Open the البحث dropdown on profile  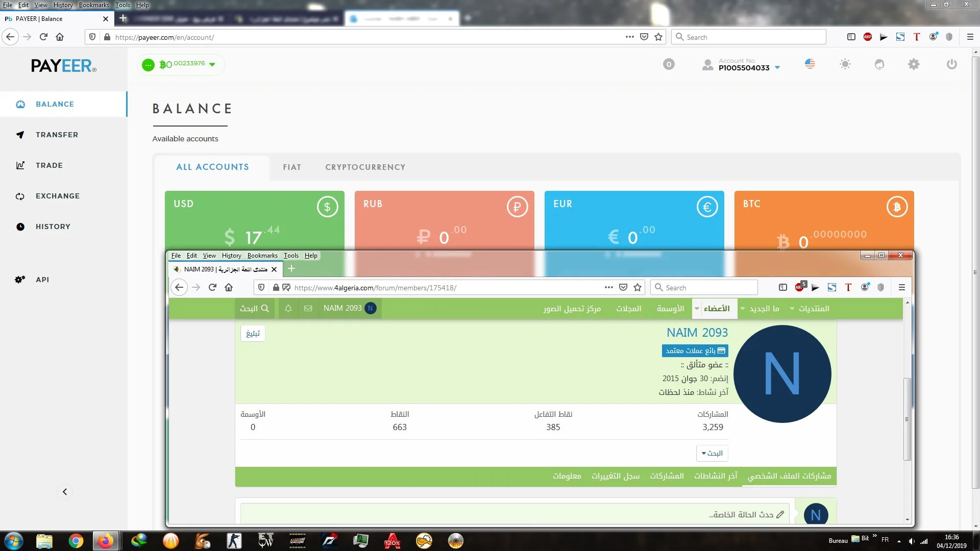pyautogui.click(x=712, y=454)
